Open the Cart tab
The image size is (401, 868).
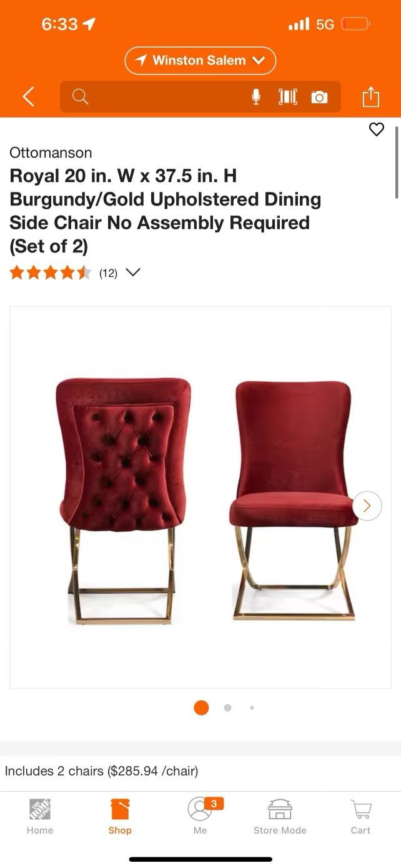click(x=360, y=817)
